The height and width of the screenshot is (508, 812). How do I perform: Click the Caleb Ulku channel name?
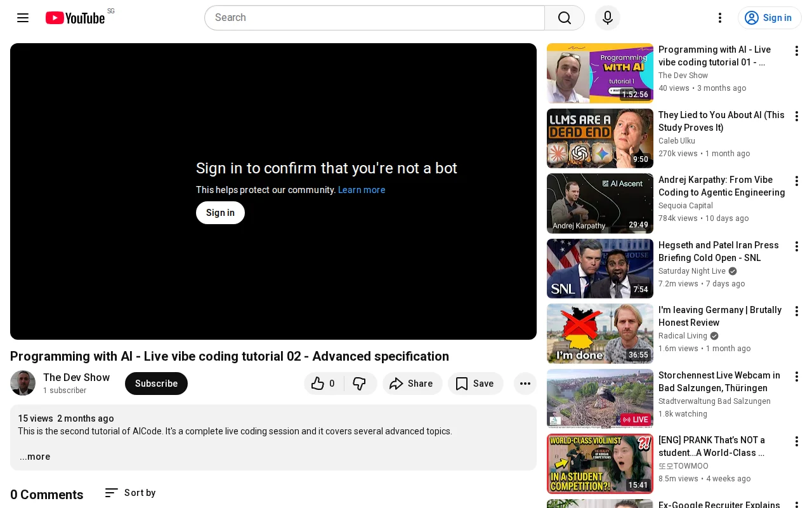(677, 141)
